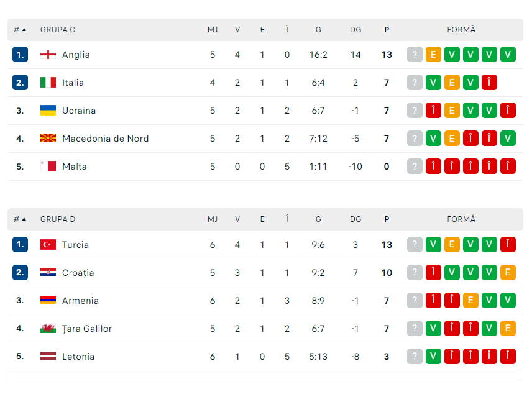Click Ucraina's flag icon
532x420 pixels.
click(x=48, y=110)
